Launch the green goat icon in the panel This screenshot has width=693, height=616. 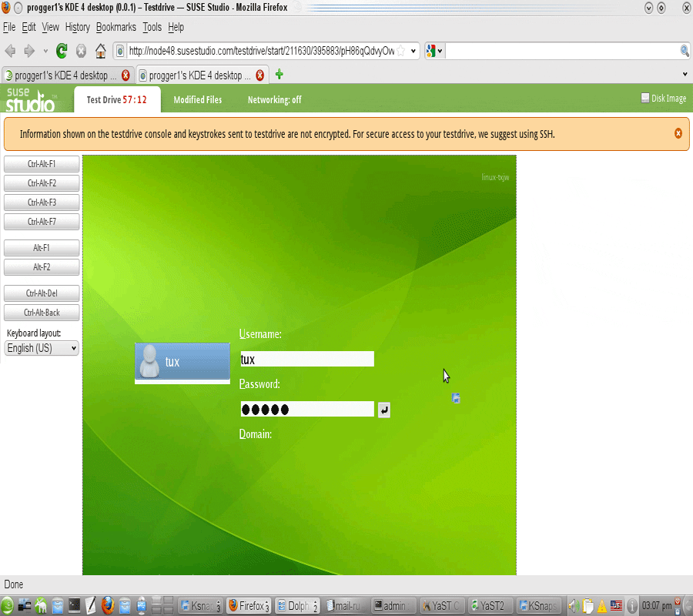tap(41, 605)
